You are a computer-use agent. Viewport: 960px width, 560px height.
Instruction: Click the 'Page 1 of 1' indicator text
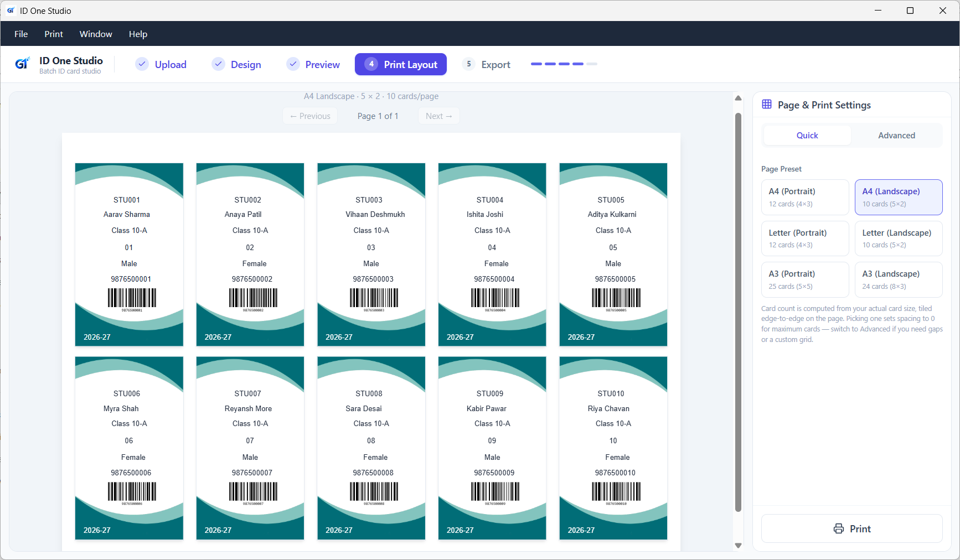[378, 116]
